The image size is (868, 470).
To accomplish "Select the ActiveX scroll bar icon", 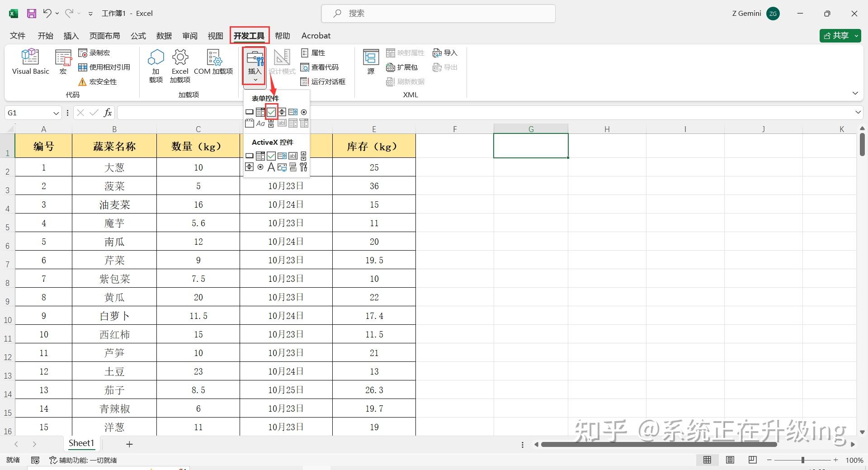I will coord(304,156).
